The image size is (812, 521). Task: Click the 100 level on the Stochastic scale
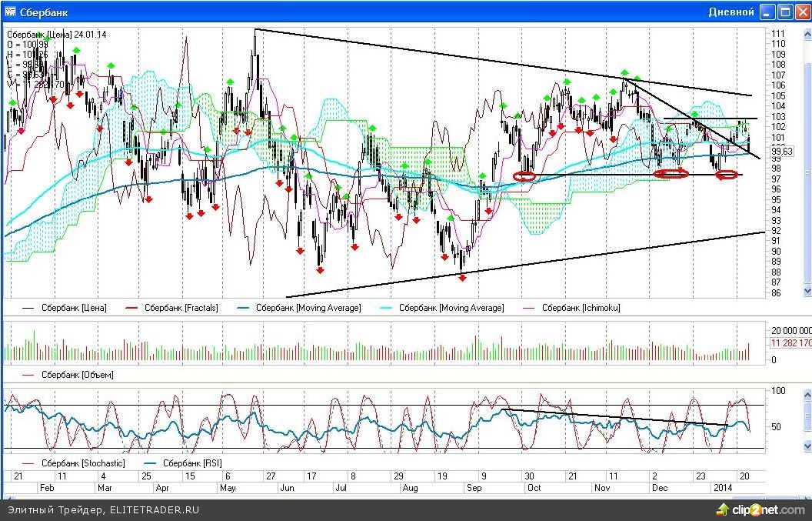[x=778, y=391]
